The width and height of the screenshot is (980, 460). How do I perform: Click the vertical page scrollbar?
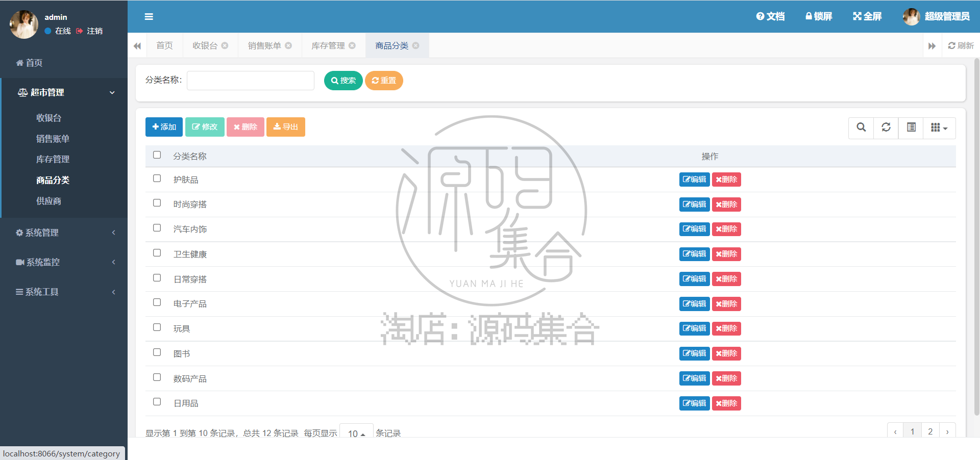[977, 237]
